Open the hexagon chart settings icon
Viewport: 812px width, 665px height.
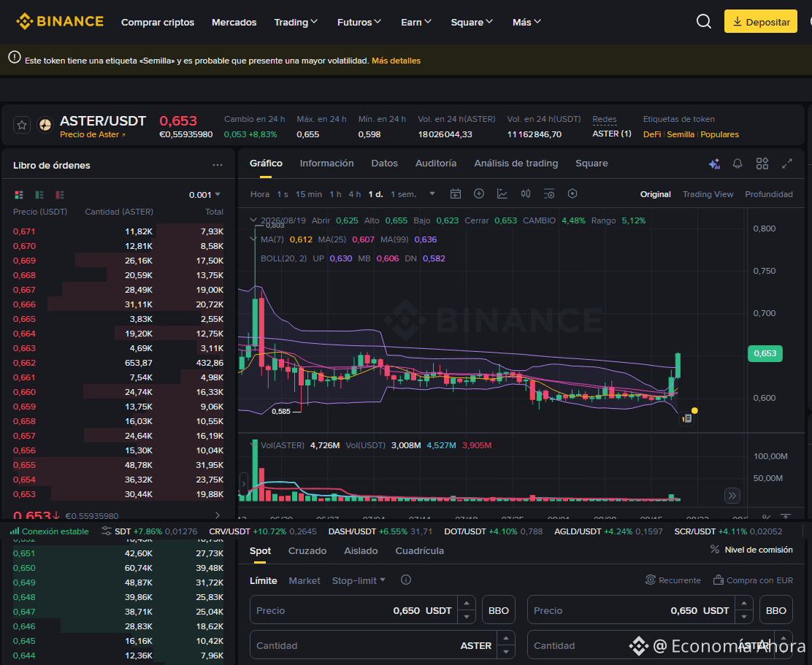click(x=572, y=193)
